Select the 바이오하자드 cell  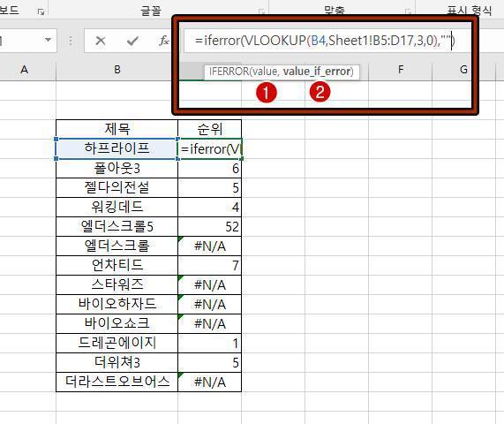(117, 304)
